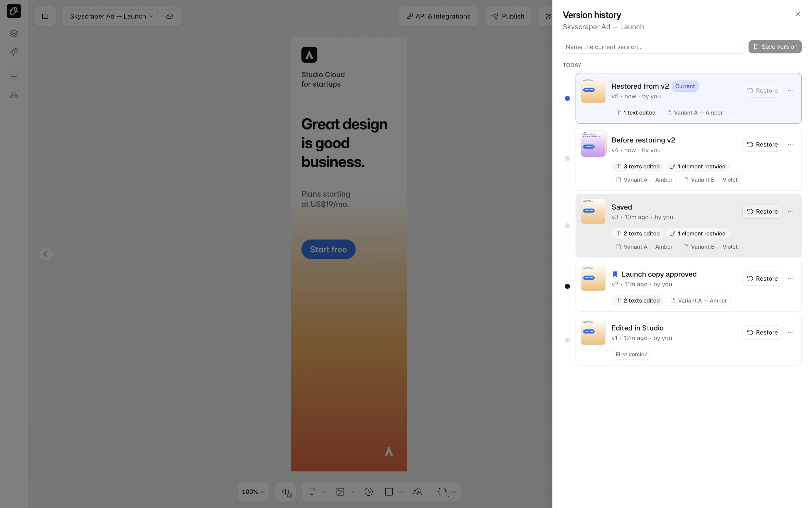812x508 pixels.
Task: Toggle the sidebar panel layout icon
Action: pos(45,16)
